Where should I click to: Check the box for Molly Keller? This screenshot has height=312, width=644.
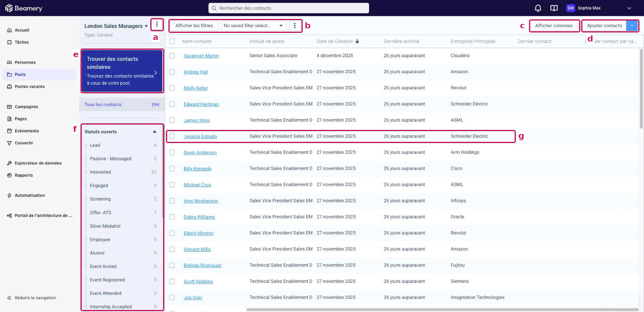point(172,88)
